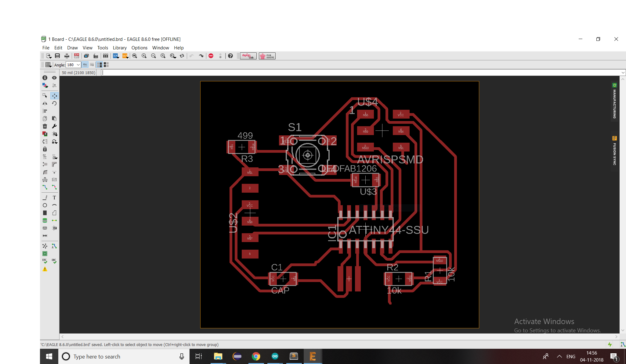This screenshot has height=364, width=626.
Task: Click the design link button
Action: (248, 56)
